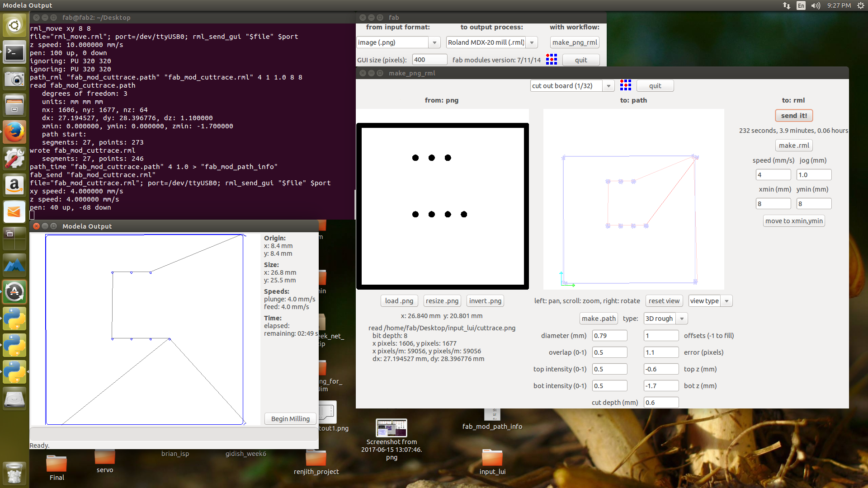Screen dimensions: 868x488
Task: Open the Ubuntu Dash search icon
Action: pyautogui.click(x=14, y=25)
